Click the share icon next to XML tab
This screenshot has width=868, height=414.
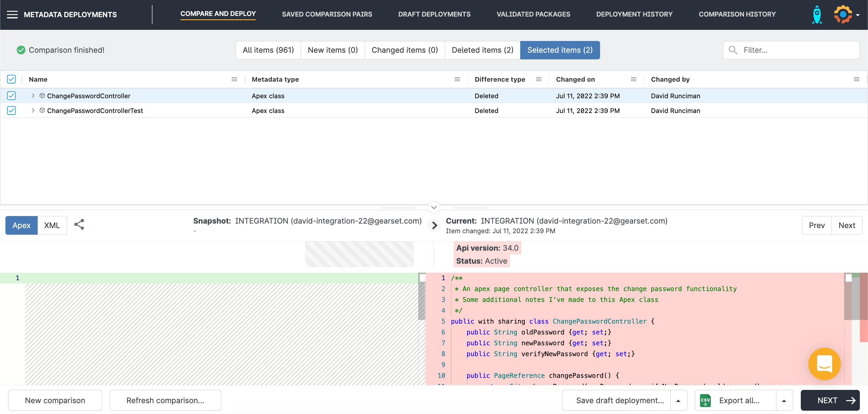coord(79,225)
